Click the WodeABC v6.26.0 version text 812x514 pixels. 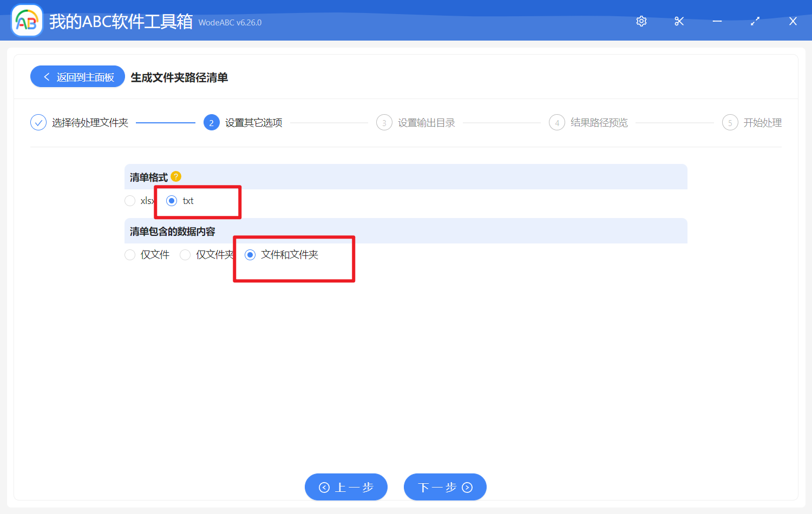(230, 22)
